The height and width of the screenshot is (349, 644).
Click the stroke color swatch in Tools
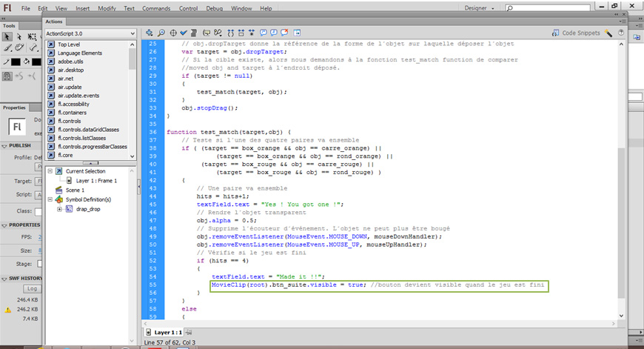click(x=16, y=62)
